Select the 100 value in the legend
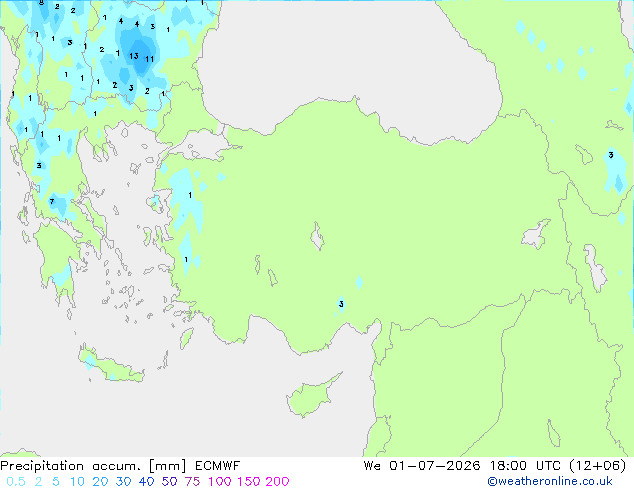This screenshot has width=634, height=490. pos(219,482)
